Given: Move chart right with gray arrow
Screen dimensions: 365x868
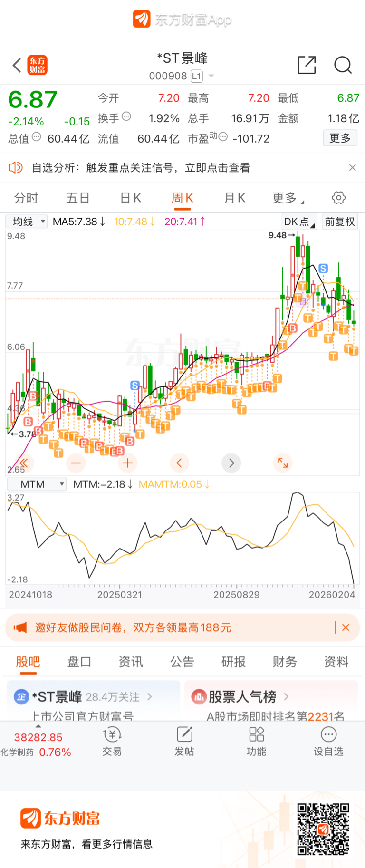Looking at the screenshot, I should point(231,463).
